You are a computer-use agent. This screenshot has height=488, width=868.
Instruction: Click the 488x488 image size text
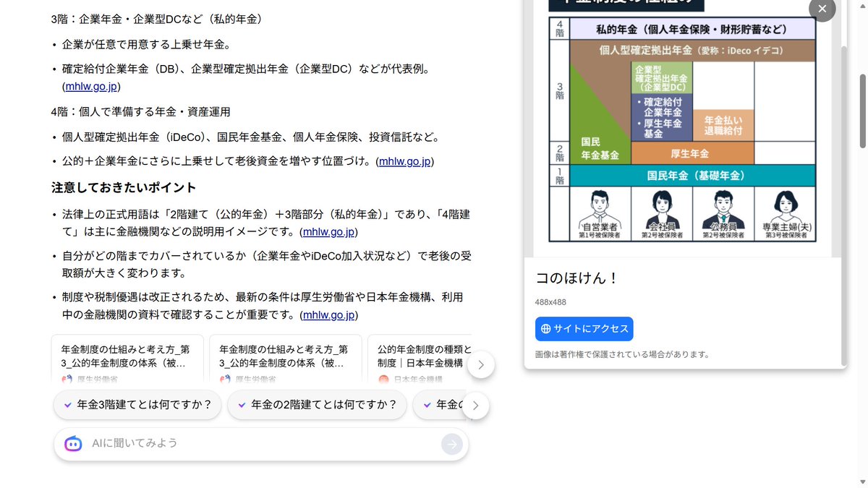(550, 301)
